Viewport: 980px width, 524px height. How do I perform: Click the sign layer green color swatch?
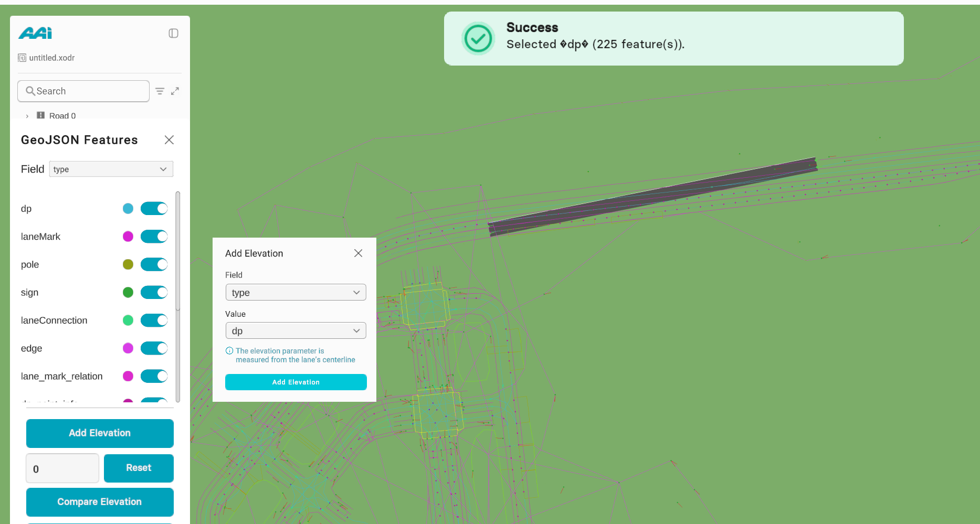(128, 293)
